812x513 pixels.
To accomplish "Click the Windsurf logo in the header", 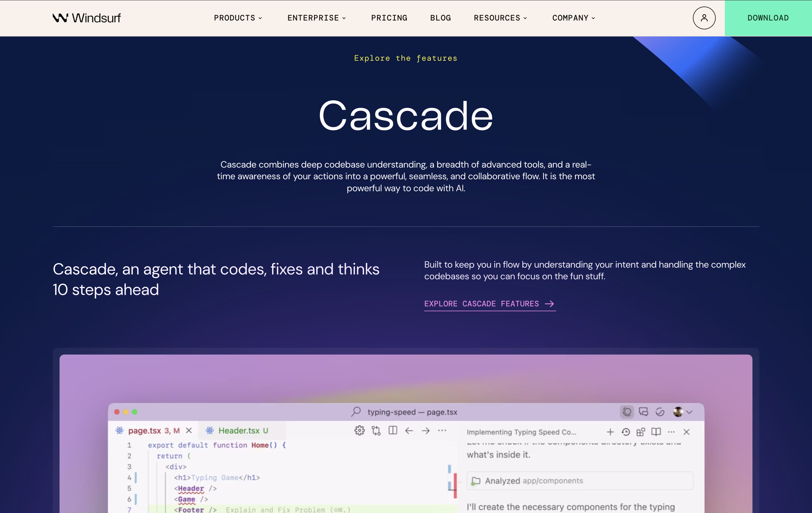I will click(x=86, y=18).
